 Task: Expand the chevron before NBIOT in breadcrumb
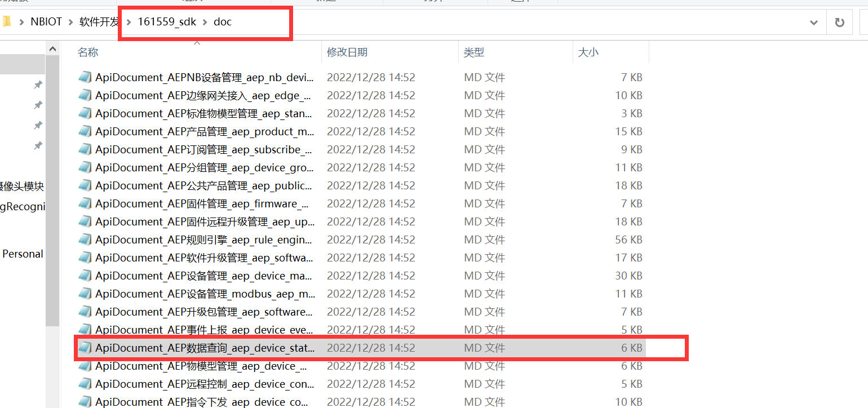click(22, 22)
